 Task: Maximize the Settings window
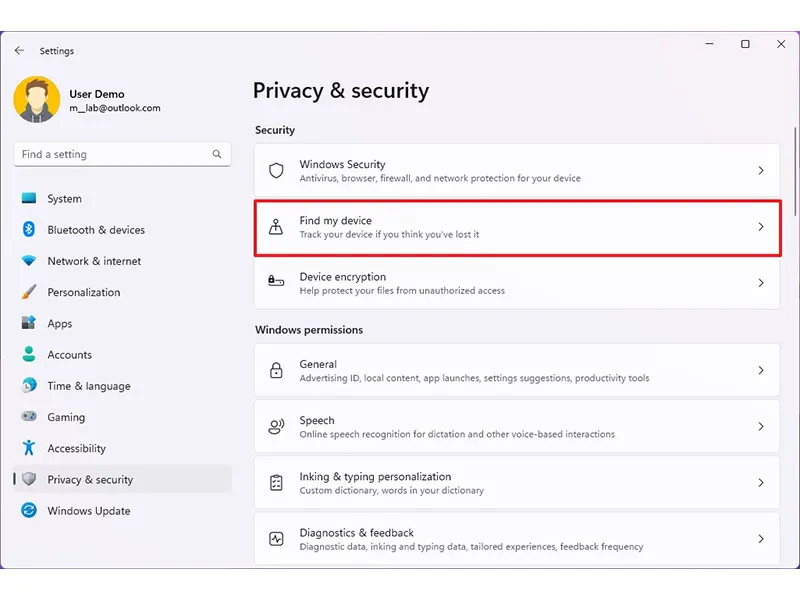[x=745, y=44]
